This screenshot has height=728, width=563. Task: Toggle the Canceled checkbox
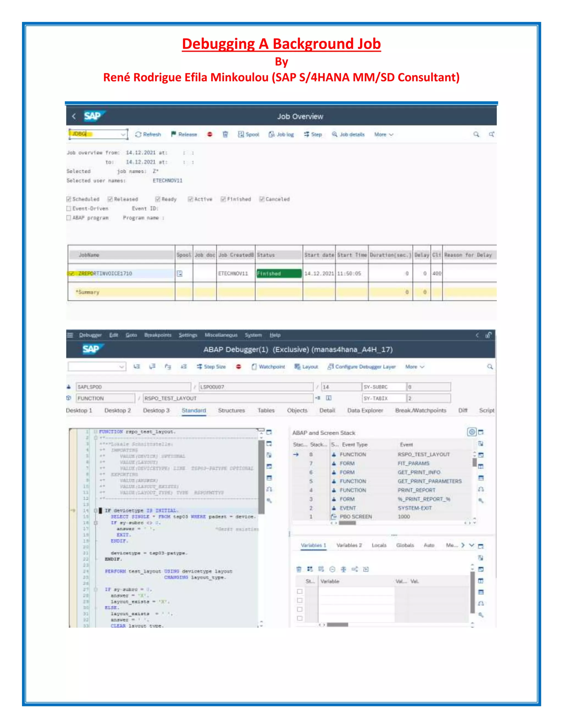262,199
